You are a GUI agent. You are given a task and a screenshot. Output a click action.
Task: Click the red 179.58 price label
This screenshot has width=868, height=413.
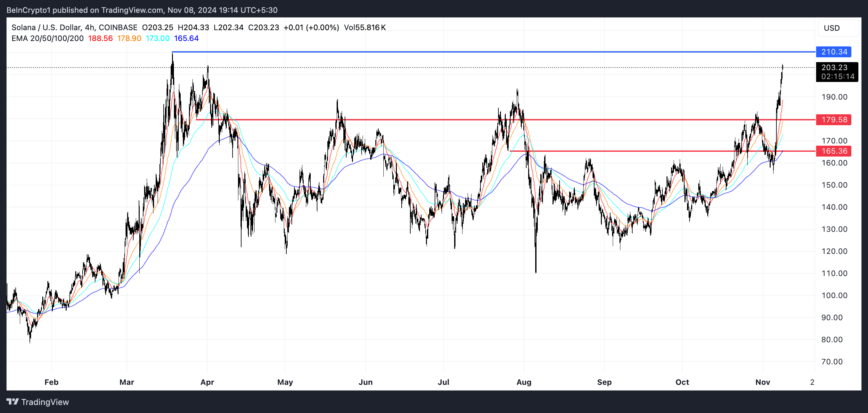(x=833, y=120)
